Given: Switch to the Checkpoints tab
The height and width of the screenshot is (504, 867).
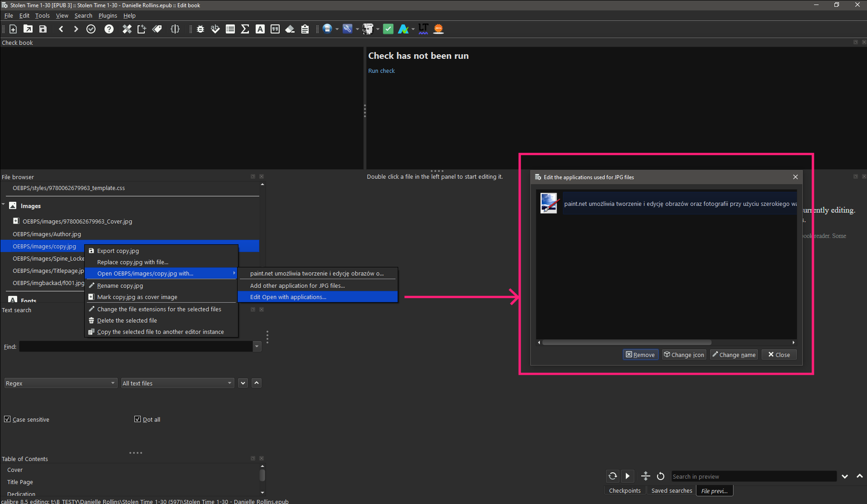Looking at the screenshot, I should click(x=624, y=490).
